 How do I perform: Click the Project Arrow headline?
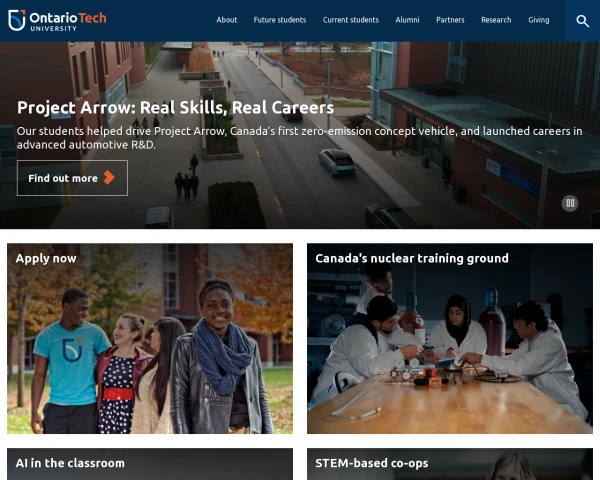tap(175, 108)
